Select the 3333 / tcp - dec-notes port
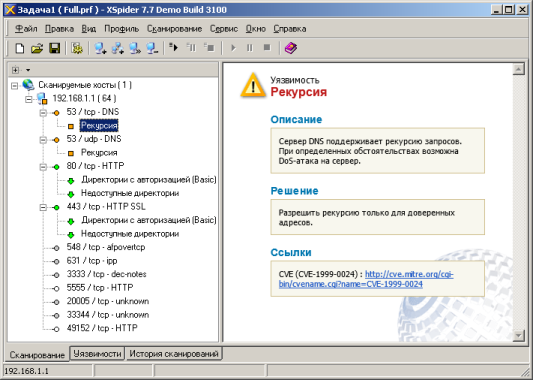The width and height of the screenshot is (533, 380). (x=106, y=274)
